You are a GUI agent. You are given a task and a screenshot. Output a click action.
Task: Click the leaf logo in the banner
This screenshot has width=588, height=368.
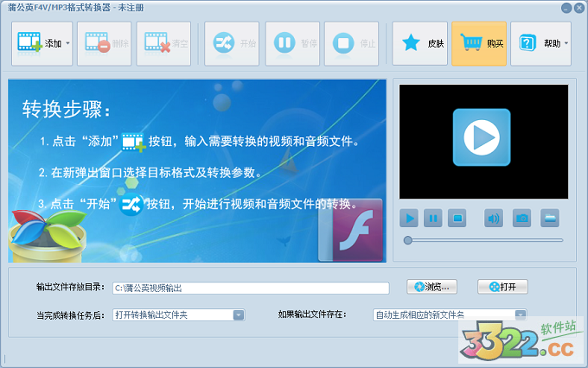[48, 235]
